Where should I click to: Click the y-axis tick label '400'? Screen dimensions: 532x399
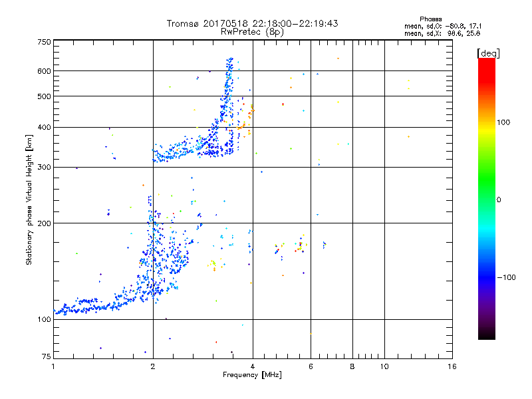(x=44, y=128)
